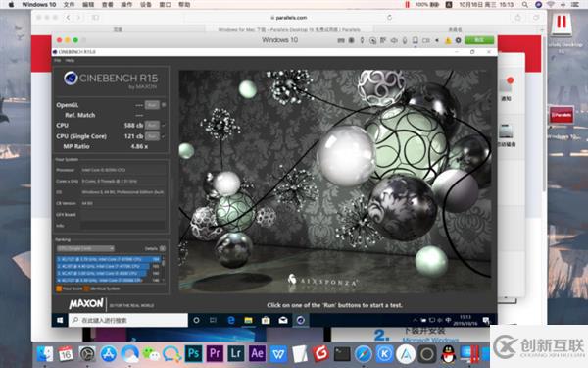Image resolution: width=588 pixels, height=368 pixels.
Task: Open the Windows Start menu
Action: point(60,320)
